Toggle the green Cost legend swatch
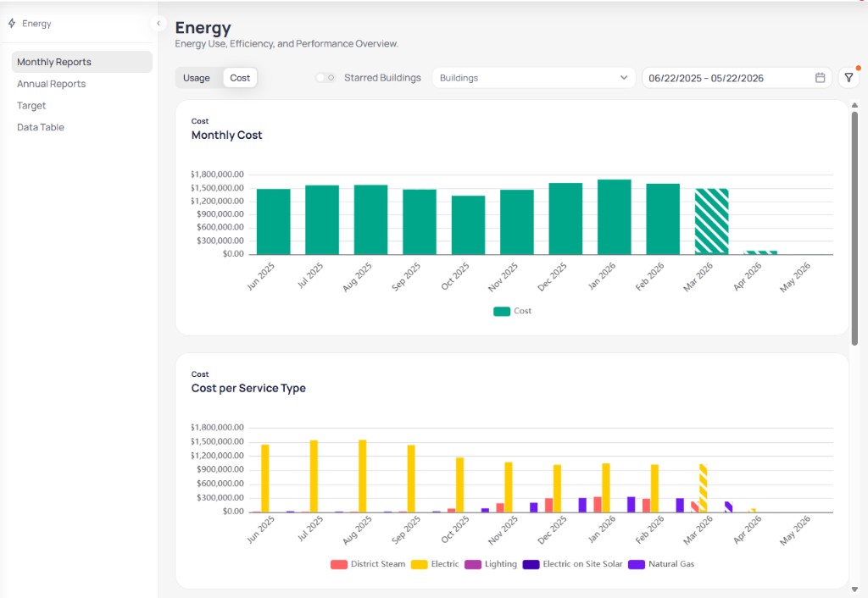 coord(502,311)
